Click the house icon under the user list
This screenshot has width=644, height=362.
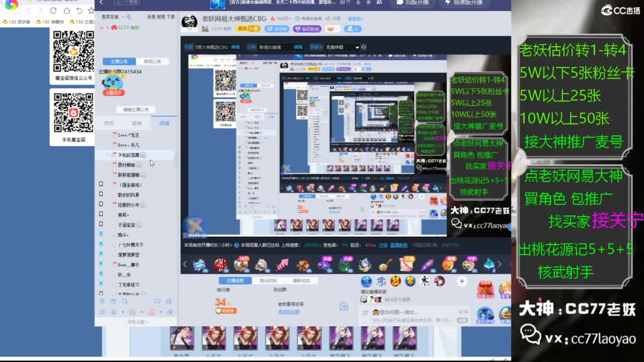click(169, 301)
